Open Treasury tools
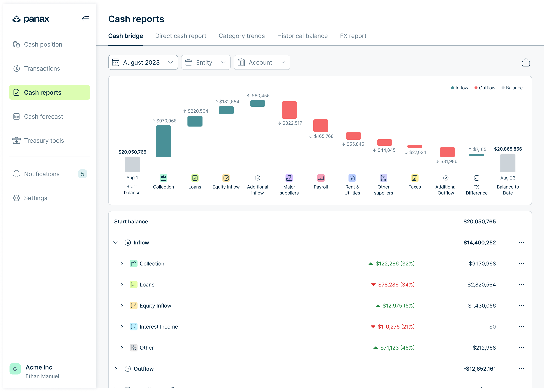 tap(44, 140)
